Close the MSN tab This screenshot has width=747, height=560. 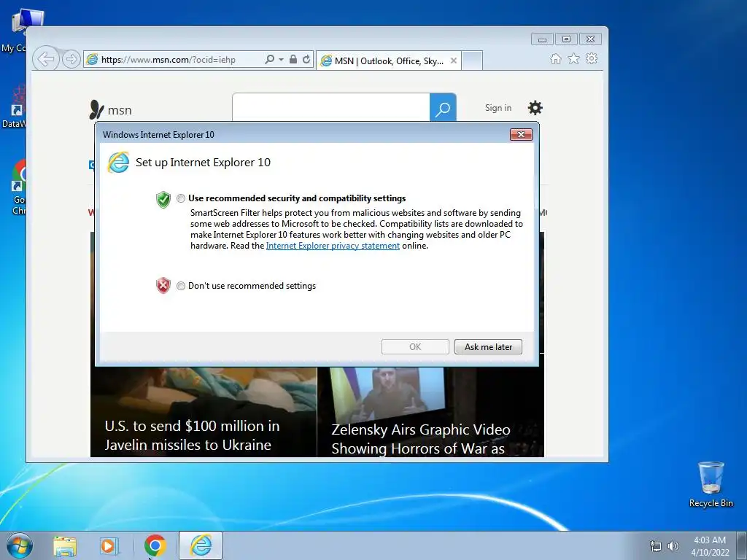(454, 61)
